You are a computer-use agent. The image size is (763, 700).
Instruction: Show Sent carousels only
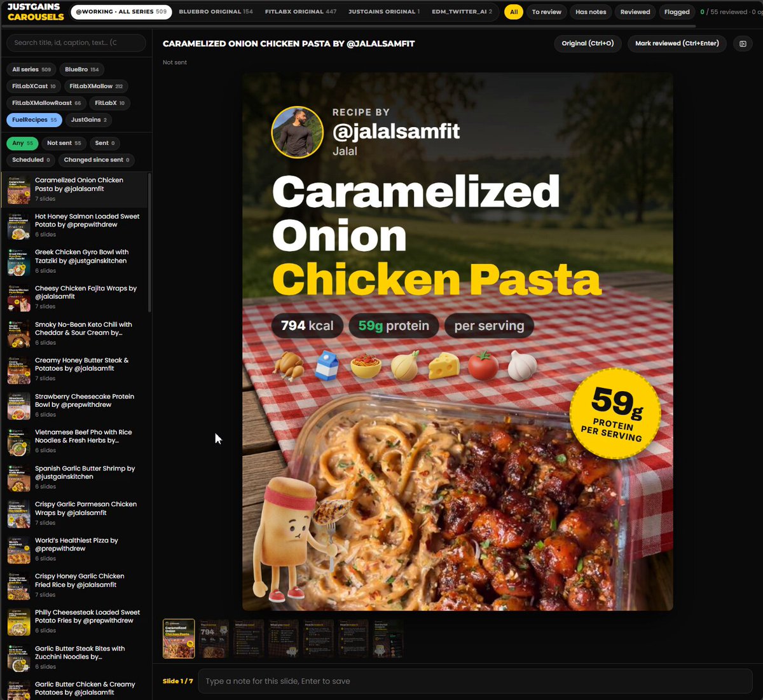105,143
